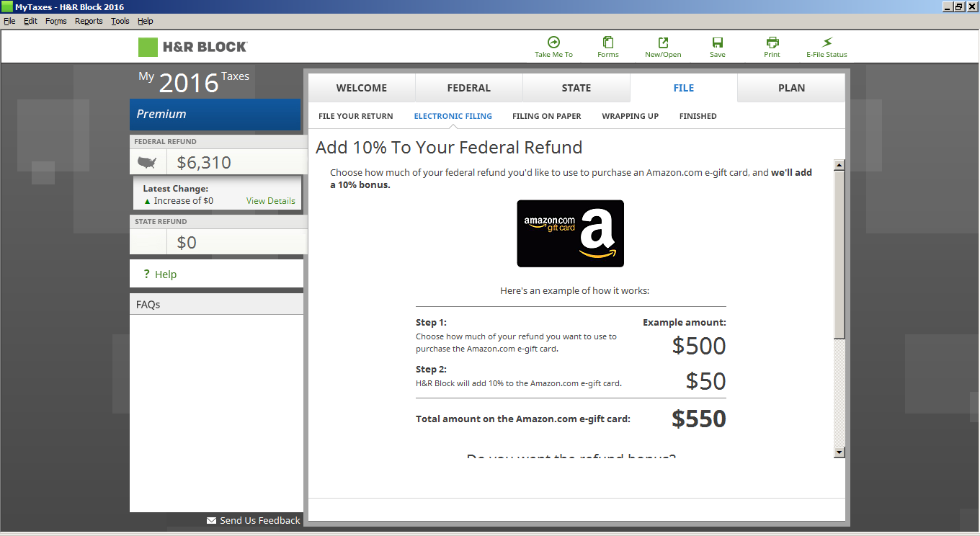Open the Wrapping Up subsection

pos(630,116)
